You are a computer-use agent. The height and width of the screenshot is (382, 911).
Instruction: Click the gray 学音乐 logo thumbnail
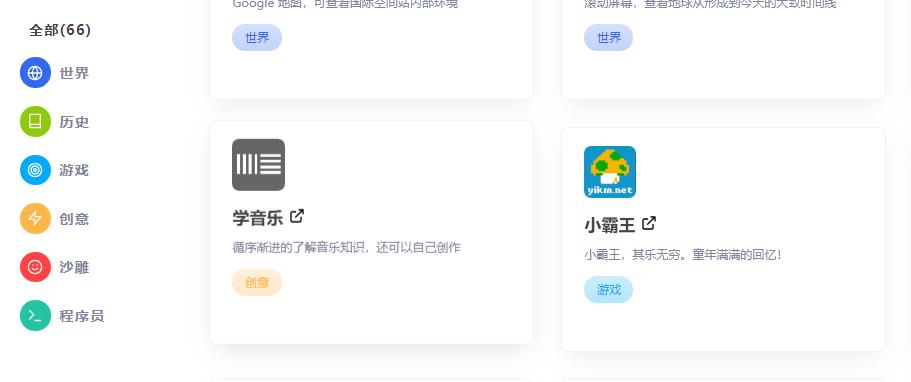coord(259,165)
